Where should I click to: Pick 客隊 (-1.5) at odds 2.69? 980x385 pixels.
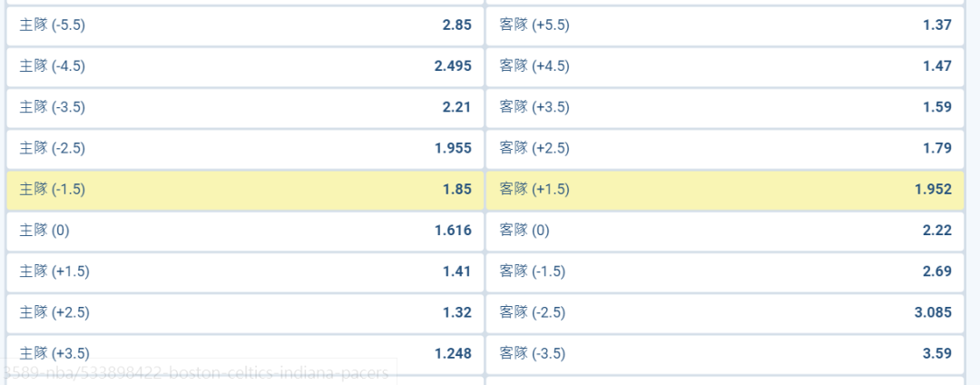coord(725,271)
